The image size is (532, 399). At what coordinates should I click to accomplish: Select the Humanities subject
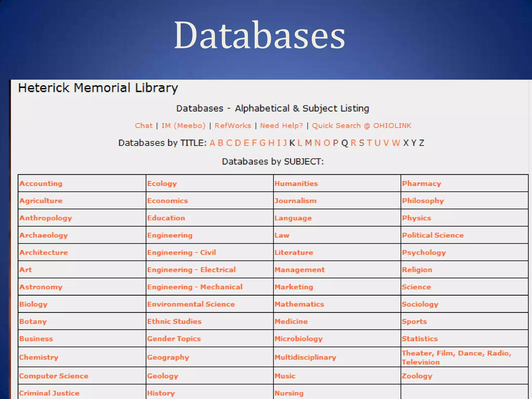[296, 184]
